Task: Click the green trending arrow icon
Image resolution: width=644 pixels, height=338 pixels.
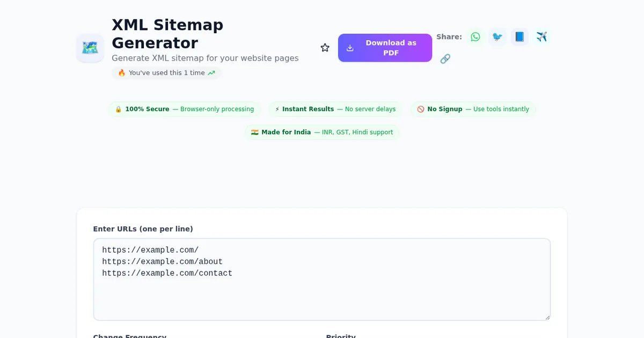Action: point(211,73)
